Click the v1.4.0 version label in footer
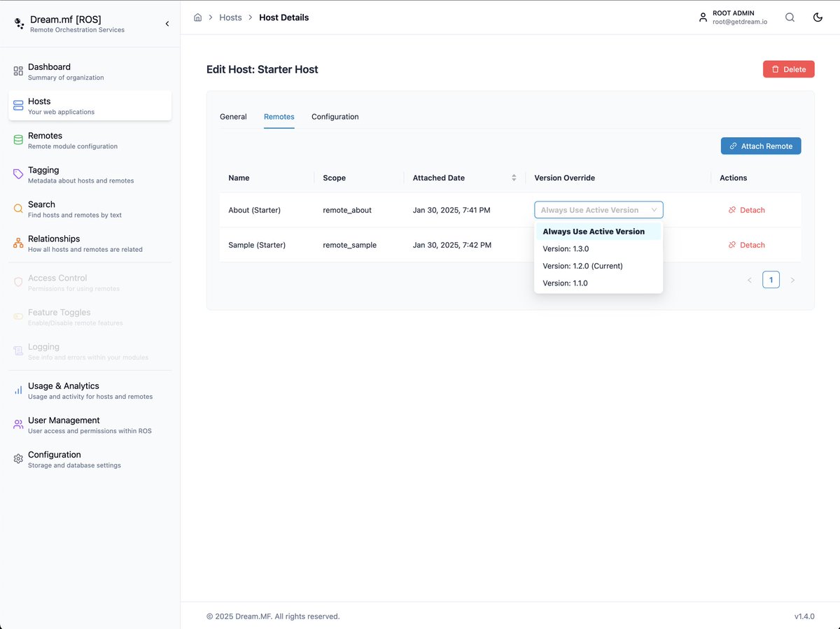The height and width of the screenshot is (629, 840). [804, 616]
